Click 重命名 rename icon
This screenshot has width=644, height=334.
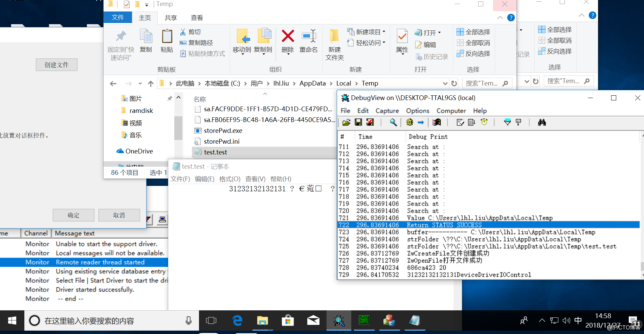click(x=309, y=41)
